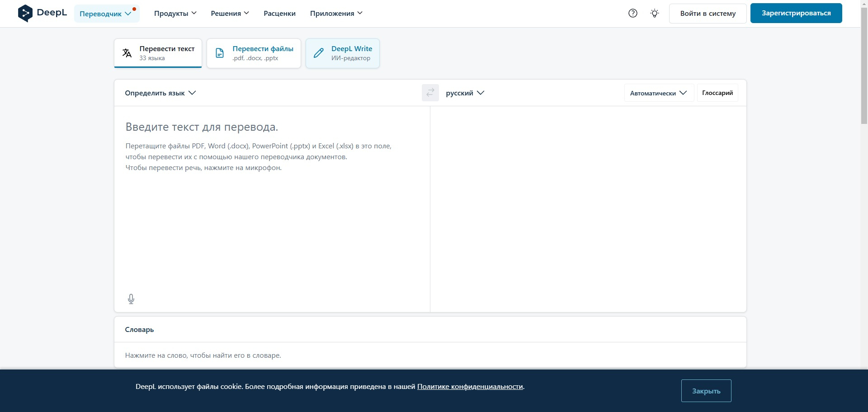Click the Политике конфиденциальности link
This screenshot has width=868, height=412.
(x=470, y=387)
